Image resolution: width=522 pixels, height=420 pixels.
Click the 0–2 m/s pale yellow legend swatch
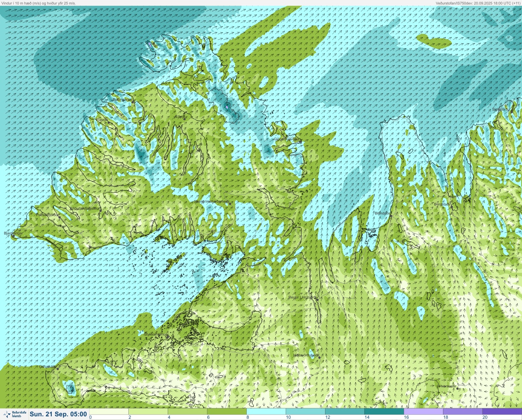click(109, 411)
